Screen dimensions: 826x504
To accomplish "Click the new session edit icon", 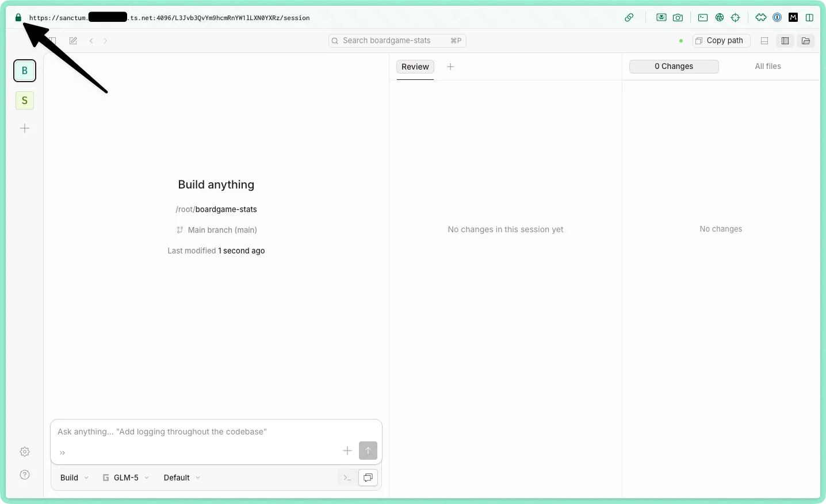I will tap(73, 41).
